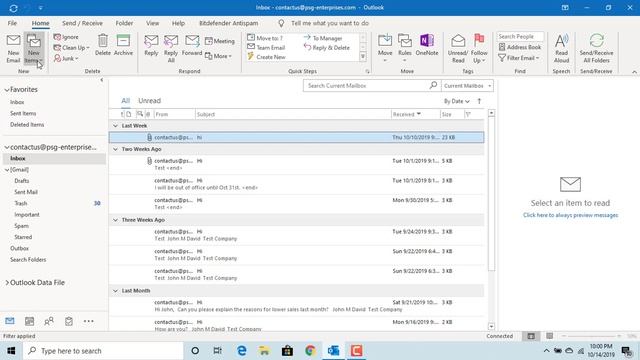Click here to always preview messages

coord(570,215)
